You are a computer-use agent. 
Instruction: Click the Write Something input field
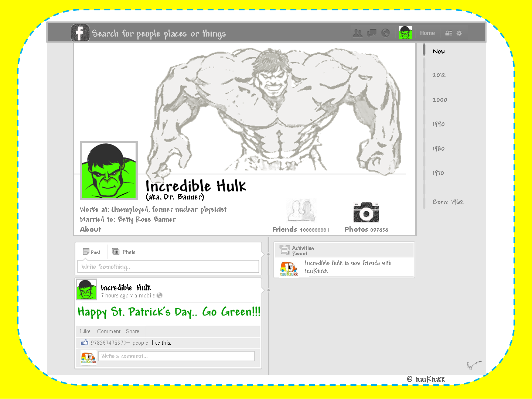168,267
